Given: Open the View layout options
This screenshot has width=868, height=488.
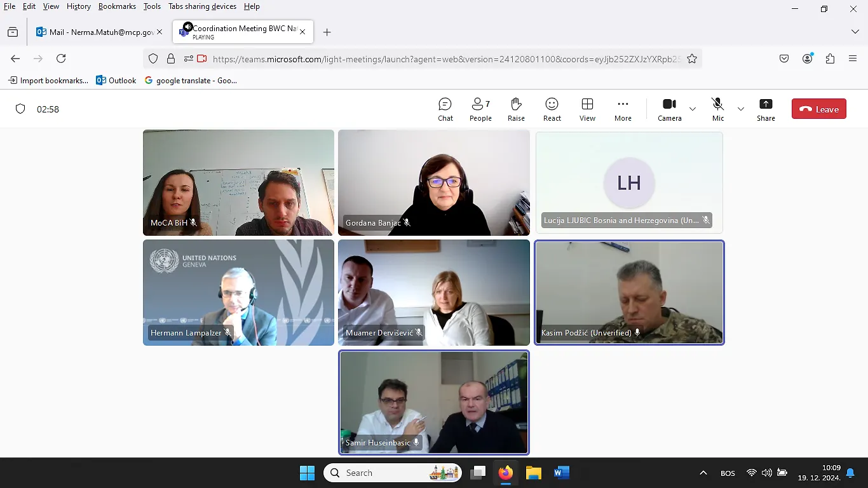Looking at the screenshot, I should [587, 109].
